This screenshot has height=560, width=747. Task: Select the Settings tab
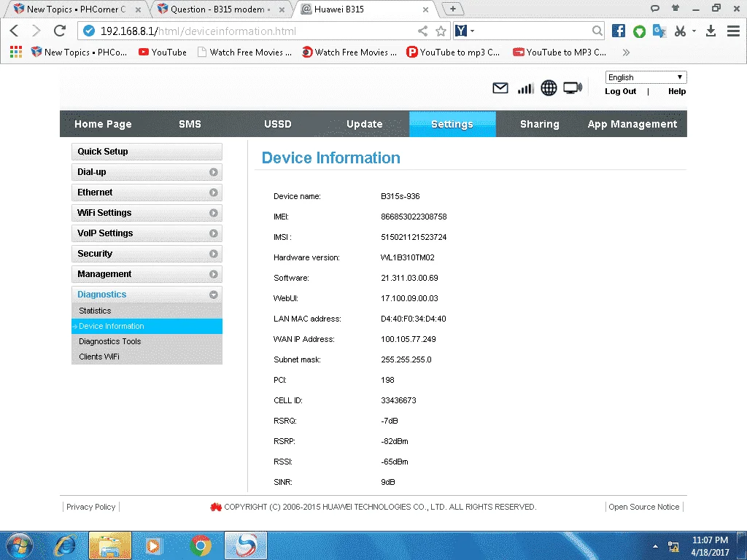pyautogui.click(x=452, y=124)
